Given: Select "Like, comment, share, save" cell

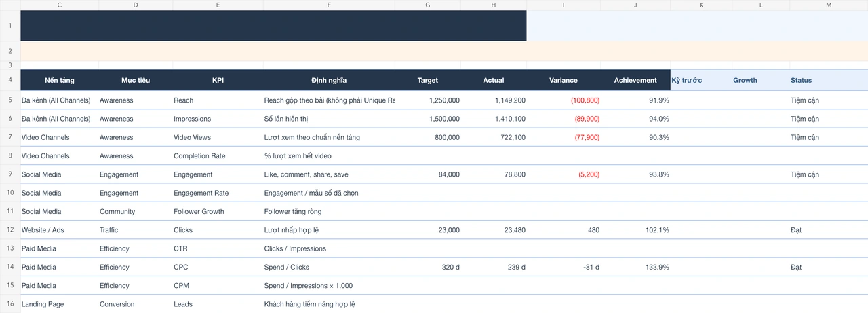Looking at the screenshot, I should [x=329, y=174].
